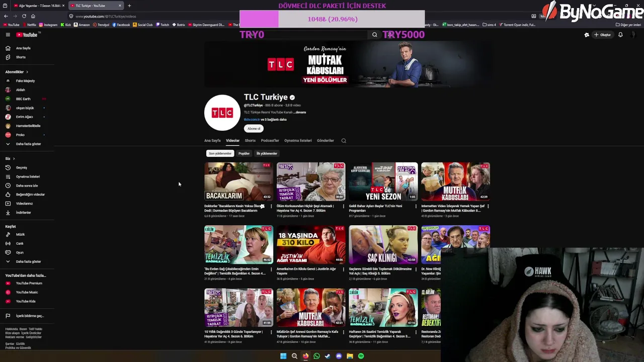Open the Evrim Ağacı subscription channel
The image size is (644, 362).
tap(24, 117)
